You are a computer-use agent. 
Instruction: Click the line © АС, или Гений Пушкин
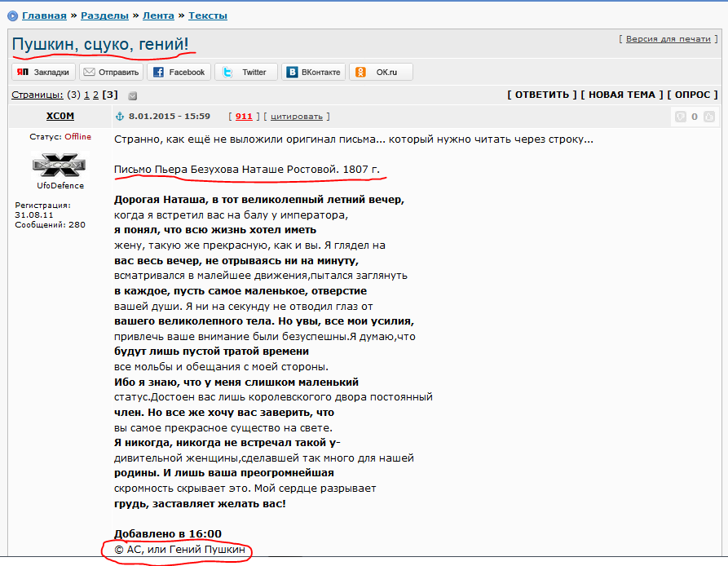pyautogui.click(x=179, y=550)
